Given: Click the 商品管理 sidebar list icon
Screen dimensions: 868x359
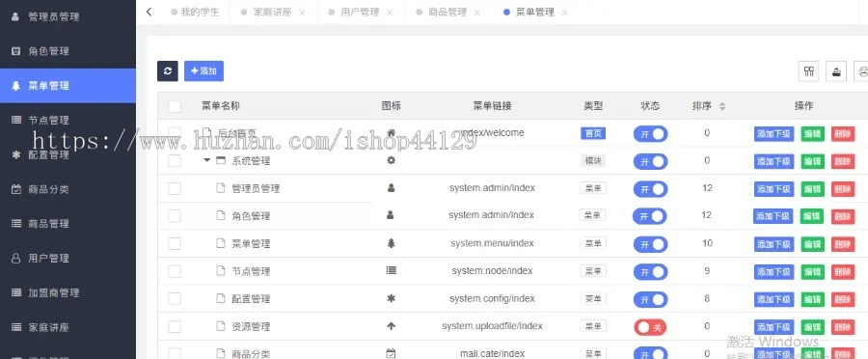Looking at the screenshot, I should click(x=15, y=224).
